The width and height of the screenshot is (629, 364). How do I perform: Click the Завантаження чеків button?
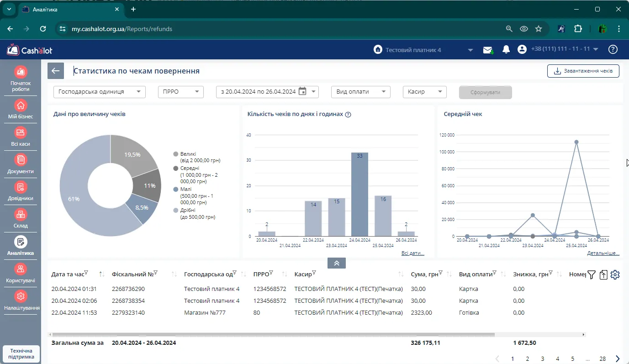click(x=583, y=71)
